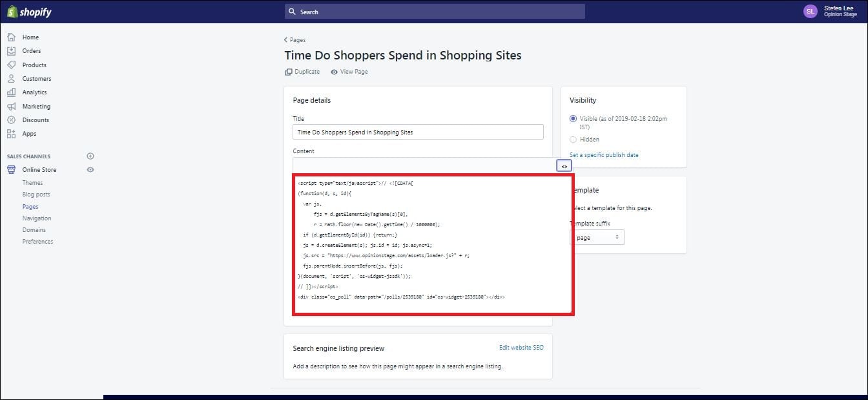Click the Customers person icon
Screen dimensions: 868x400
click(x=11, y=78)
